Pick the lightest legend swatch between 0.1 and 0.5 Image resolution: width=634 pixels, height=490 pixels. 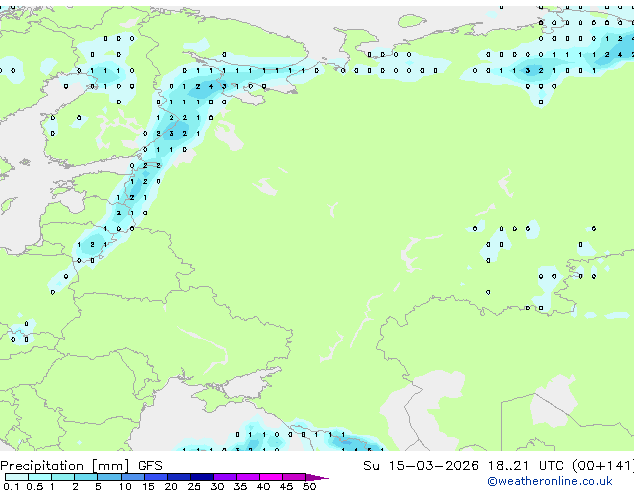pos(17,477)
